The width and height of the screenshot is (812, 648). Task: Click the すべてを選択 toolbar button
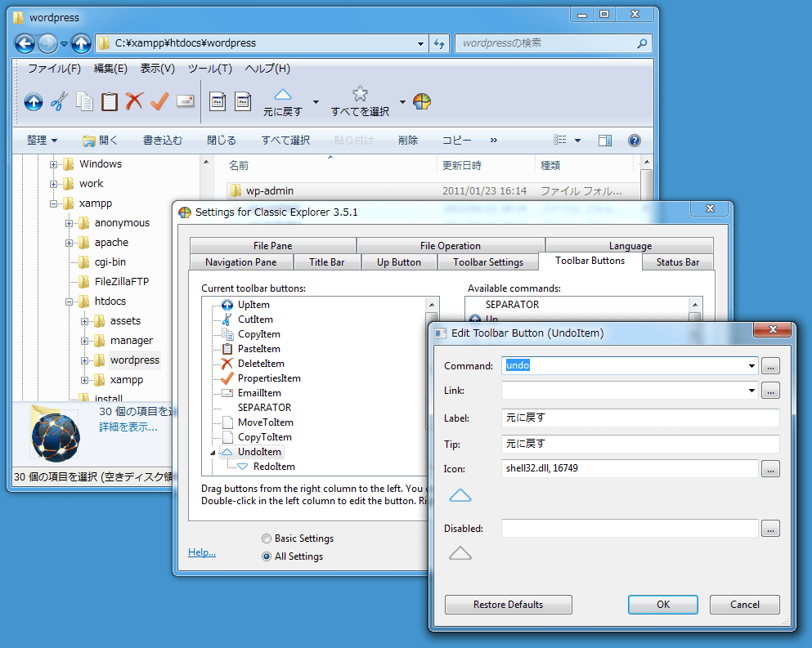click(360, 102)
